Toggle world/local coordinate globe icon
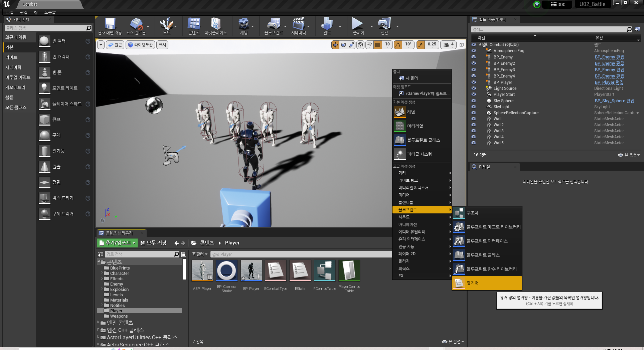Screen dimensions: 644x350 pos(360,45)
